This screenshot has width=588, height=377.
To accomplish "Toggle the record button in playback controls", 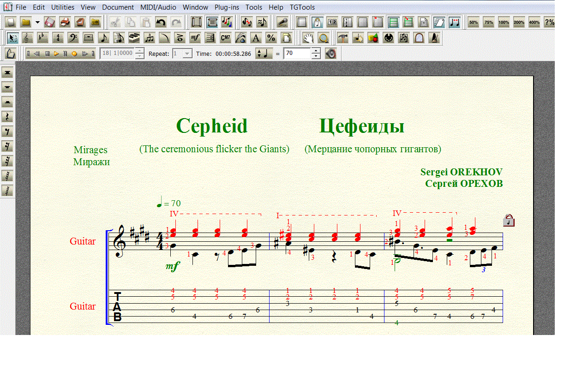I will 74,54.
